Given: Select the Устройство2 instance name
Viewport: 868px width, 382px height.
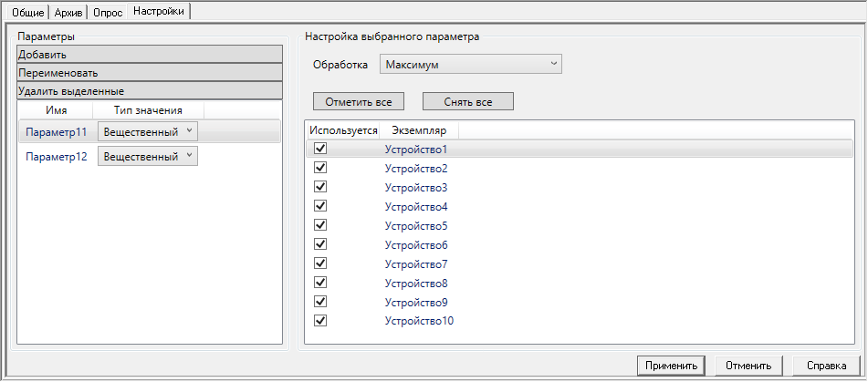Looking at the screenshot, I should (x=416, y=169).
